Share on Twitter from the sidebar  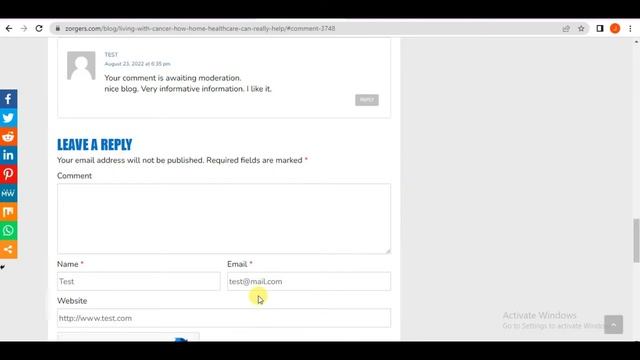click(8, 118)
